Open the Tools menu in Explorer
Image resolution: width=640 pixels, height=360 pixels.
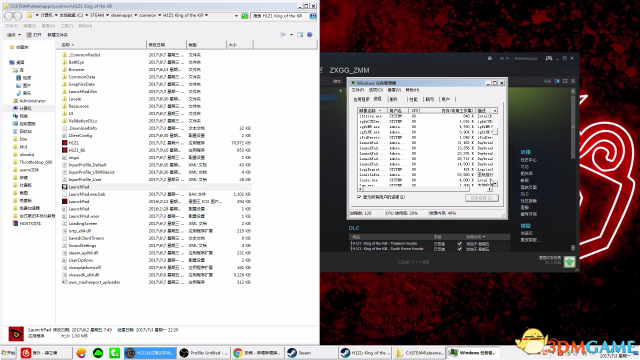67,26
